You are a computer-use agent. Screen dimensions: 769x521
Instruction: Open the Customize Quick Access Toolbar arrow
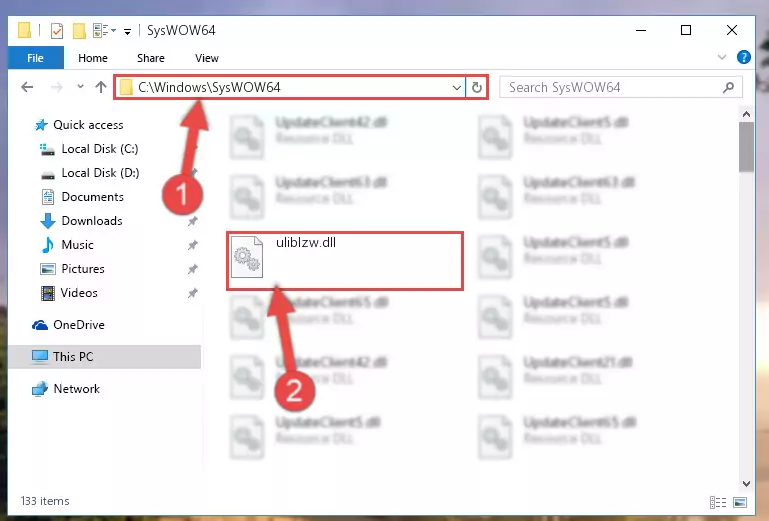tap(127, 32)
